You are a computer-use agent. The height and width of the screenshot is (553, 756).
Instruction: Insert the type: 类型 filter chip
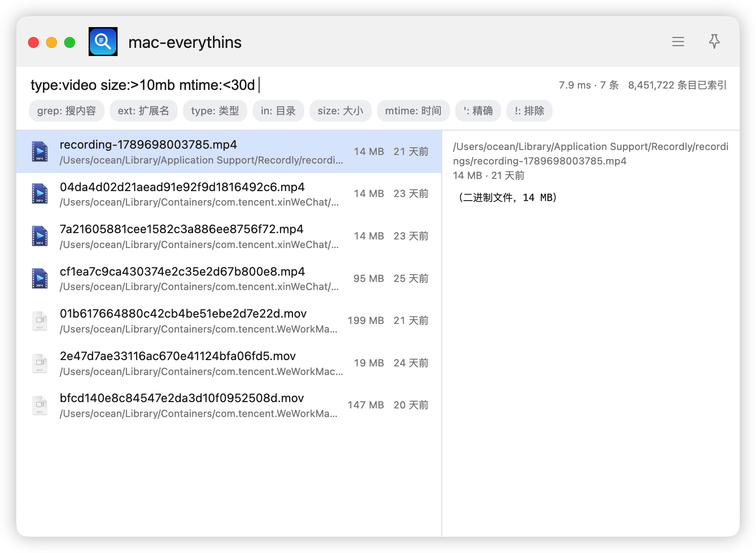tap(215, 111)
